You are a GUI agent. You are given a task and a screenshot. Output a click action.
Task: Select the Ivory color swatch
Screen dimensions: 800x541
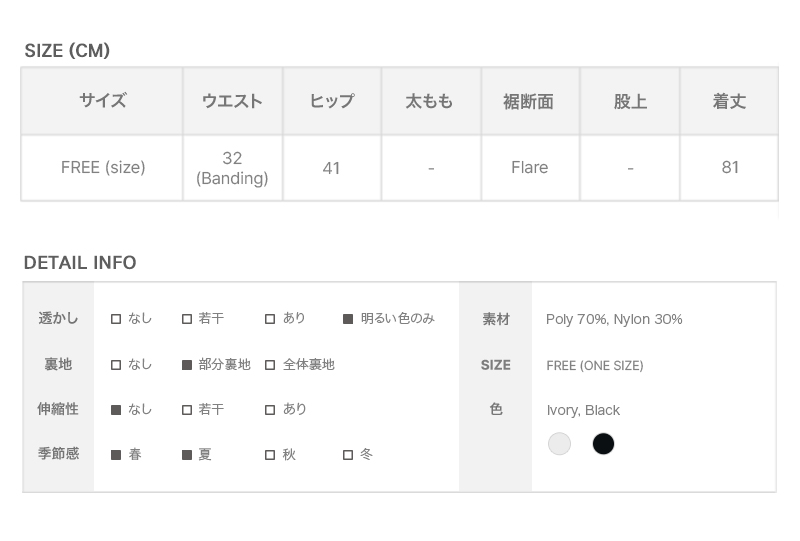coord(560,444)
